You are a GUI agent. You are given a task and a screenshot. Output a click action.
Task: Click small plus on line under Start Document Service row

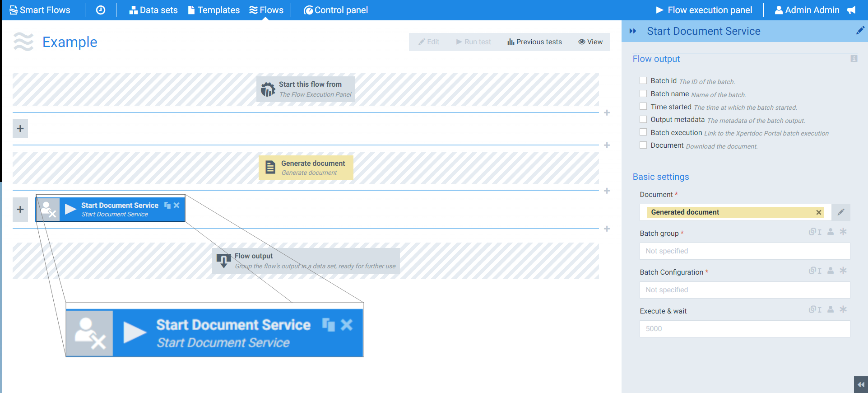tap(607, 229)
